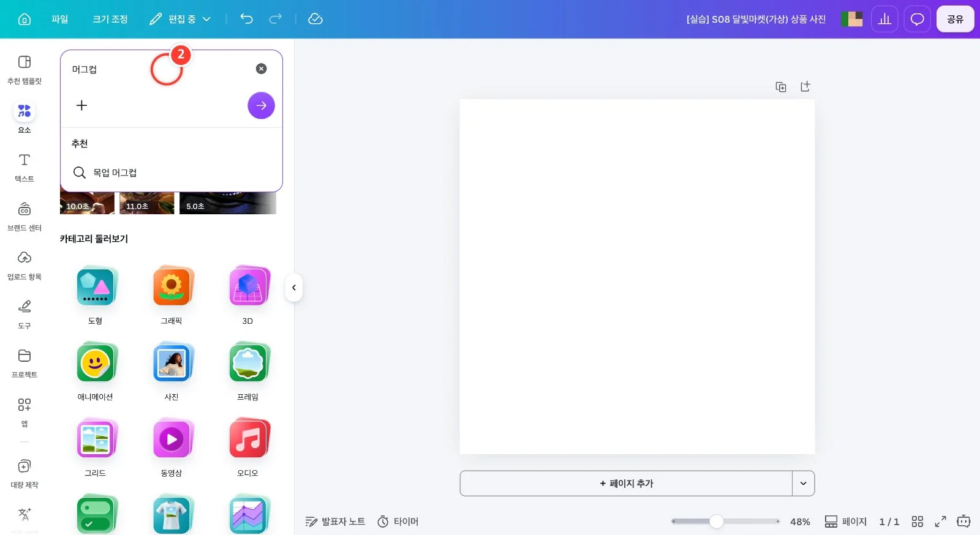Screen dimensions: 980x535
Task: Click the plus icon in search box
Action: (x=81, y=105)
